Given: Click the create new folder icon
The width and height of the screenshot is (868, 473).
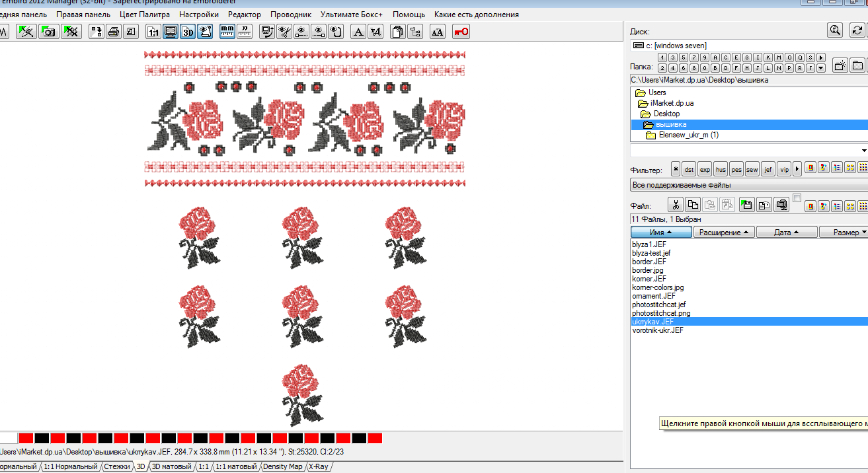Looking at the screenshot, I should tap(840, 65).
